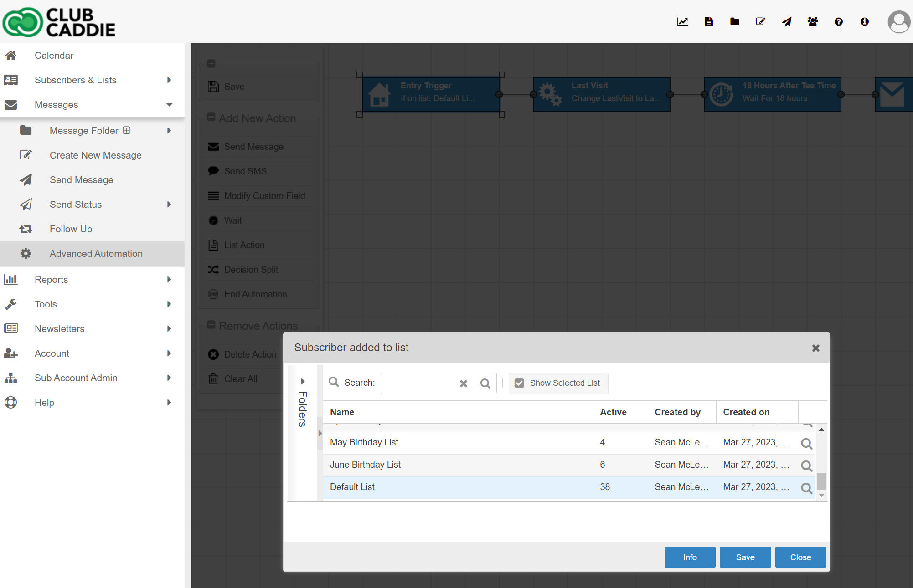Open the user profile avatar
The height and width of the screenshot is (588, 913).
coord(899,21)
